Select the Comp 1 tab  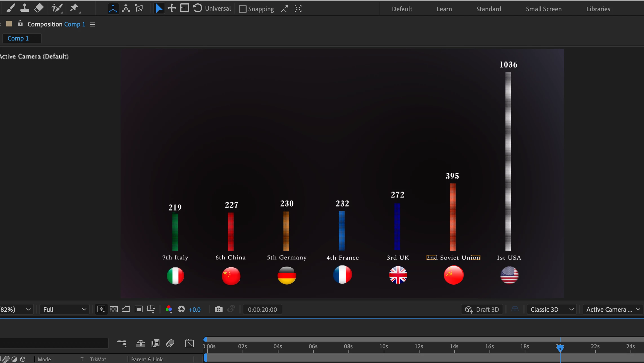pos(18,38)
